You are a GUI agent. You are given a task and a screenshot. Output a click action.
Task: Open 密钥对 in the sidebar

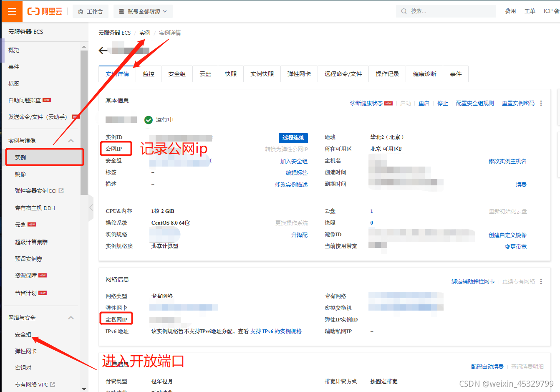pyautogui.click(x=23, y=368)
